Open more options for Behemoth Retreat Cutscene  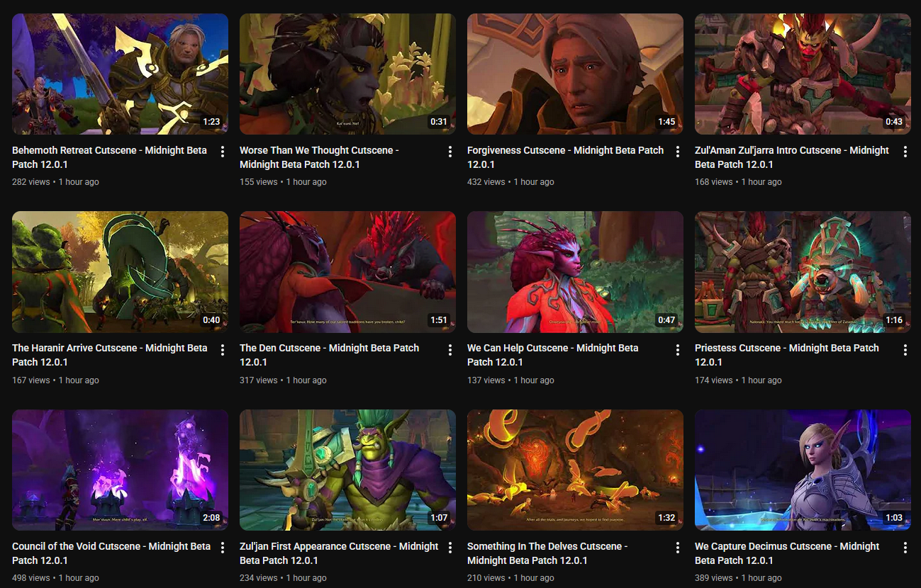(223, 152)
